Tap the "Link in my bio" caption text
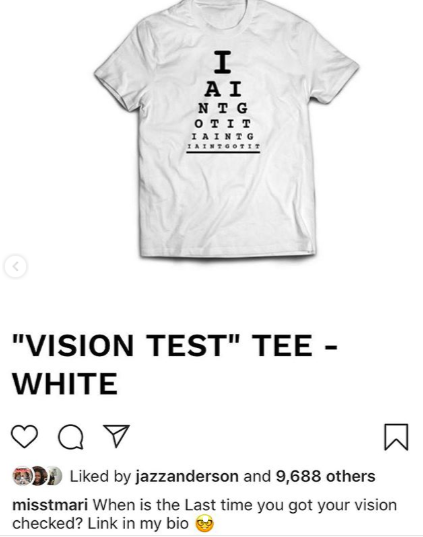 pos(138,524)
